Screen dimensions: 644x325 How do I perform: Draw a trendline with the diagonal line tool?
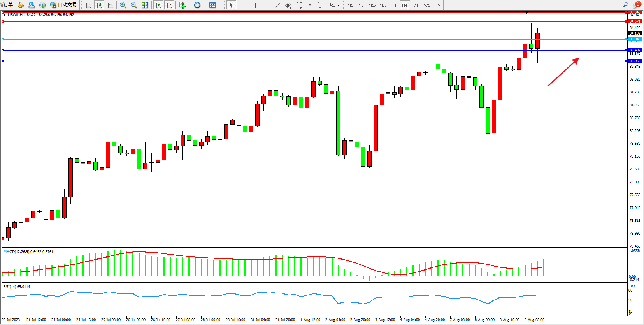(277, 5)
